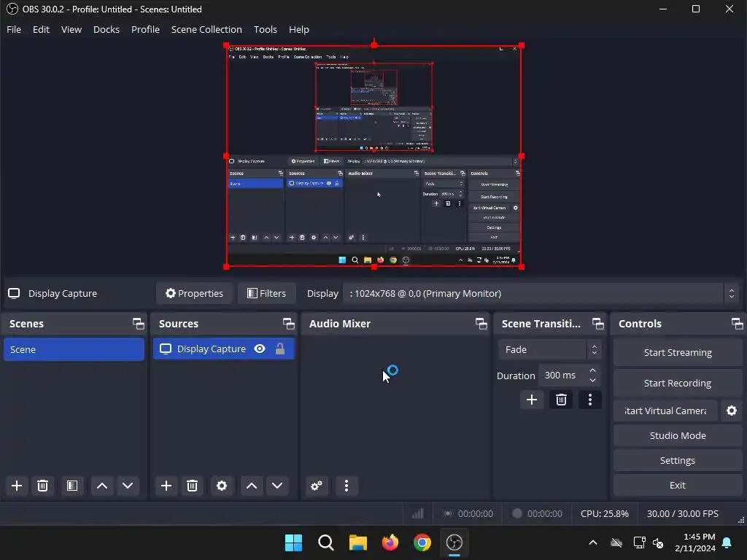Open the View menu

click(71, 29)
